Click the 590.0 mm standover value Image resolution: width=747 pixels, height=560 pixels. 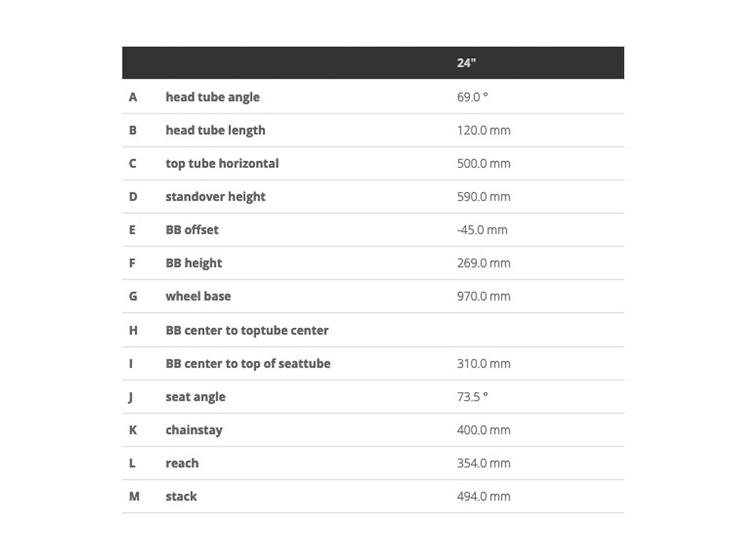click(x=484, y=196)
